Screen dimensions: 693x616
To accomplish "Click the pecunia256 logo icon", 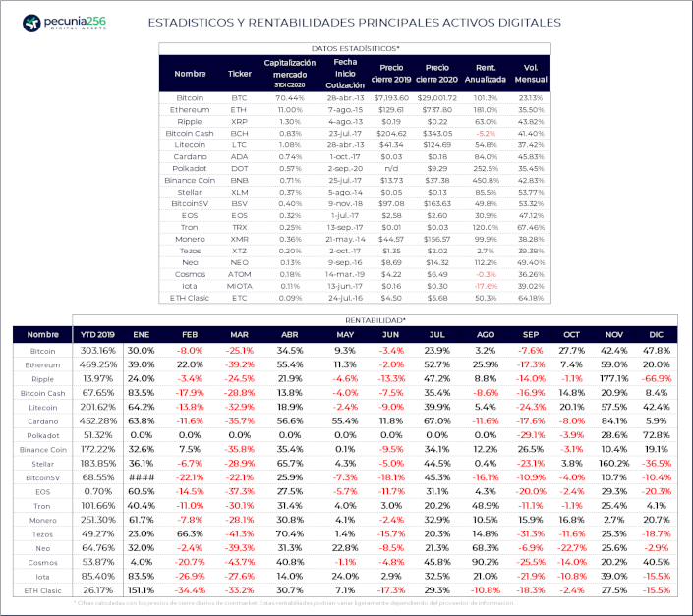I will (x=31, y=23).
